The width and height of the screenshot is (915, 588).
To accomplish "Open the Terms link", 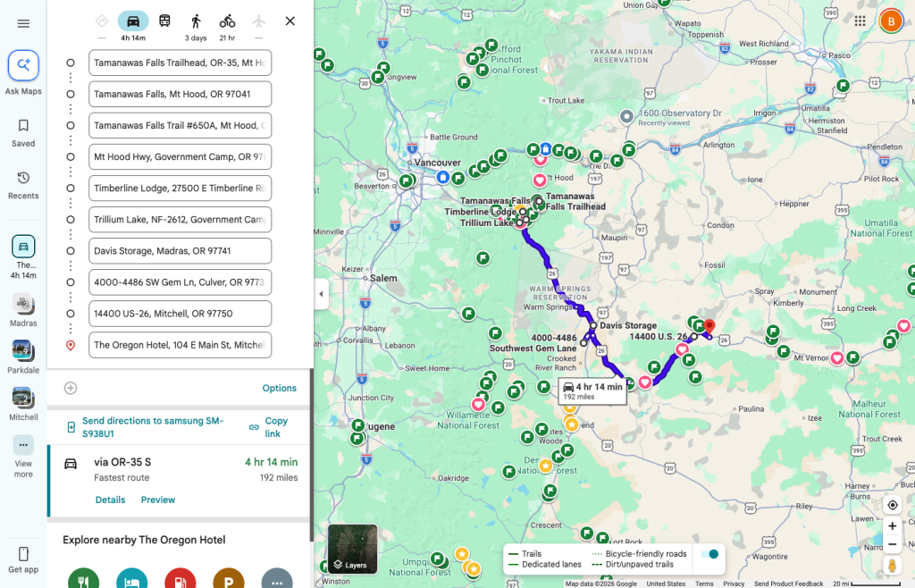I will pyautogui.click(x=704, y=584).
